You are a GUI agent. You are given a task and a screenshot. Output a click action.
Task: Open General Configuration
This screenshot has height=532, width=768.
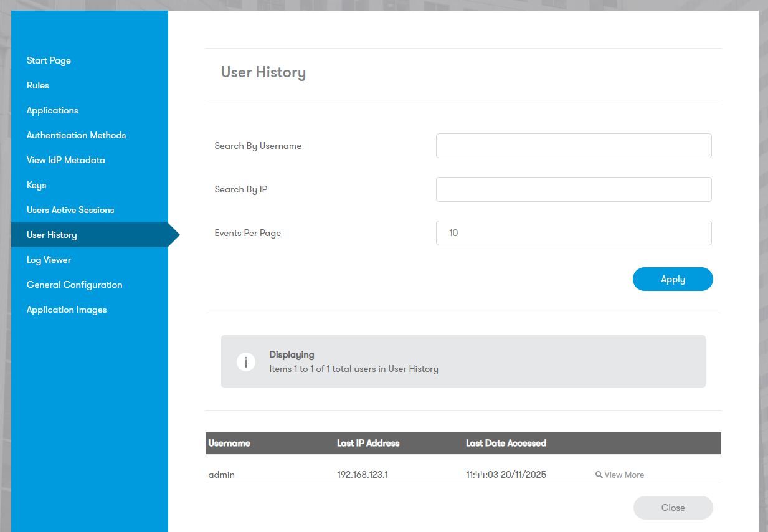click(x=74, y=285)
